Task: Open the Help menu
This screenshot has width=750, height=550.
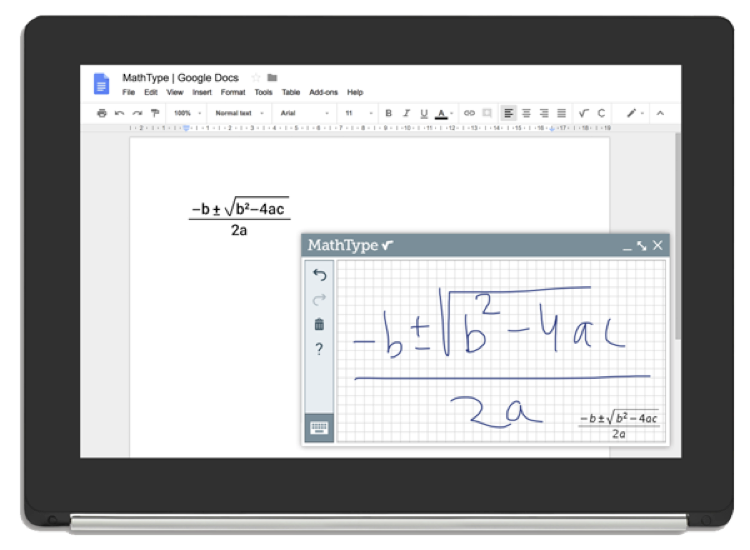Action: 355,92
